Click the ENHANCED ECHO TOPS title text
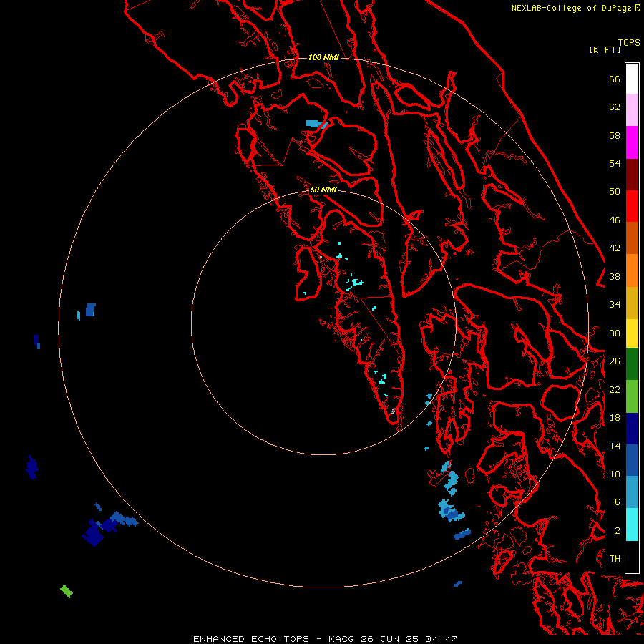 point(251,639)
